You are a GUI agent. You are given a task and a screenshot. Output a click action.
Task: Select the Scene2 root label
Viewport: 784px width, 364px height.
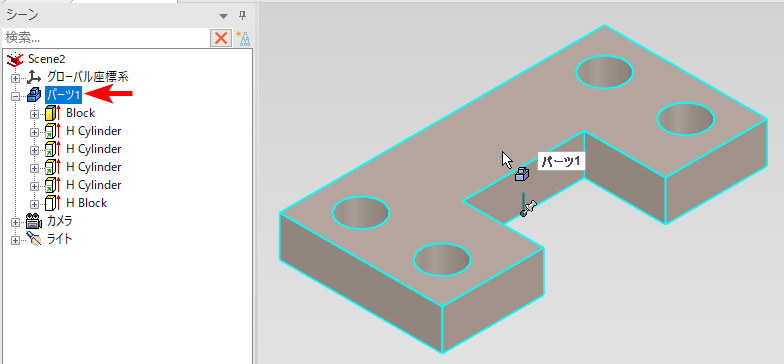[x=46, y=59]
